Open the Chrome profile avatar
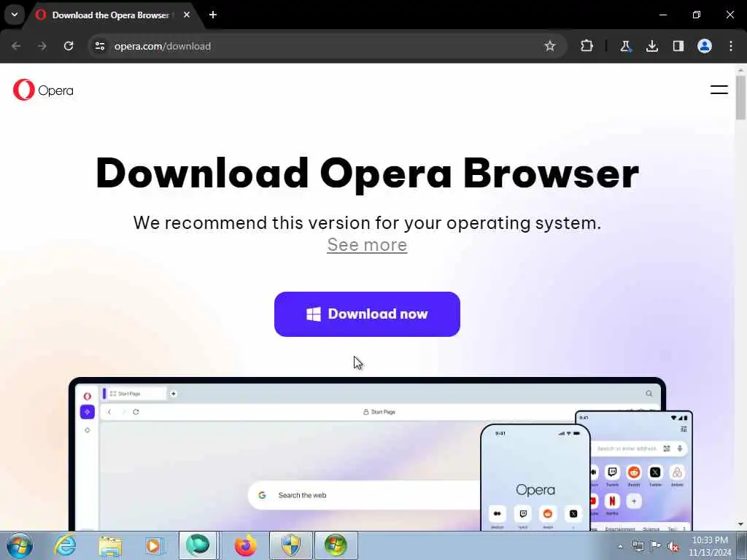The height and width of the screenshot is (560, 747). click(705, 46)
